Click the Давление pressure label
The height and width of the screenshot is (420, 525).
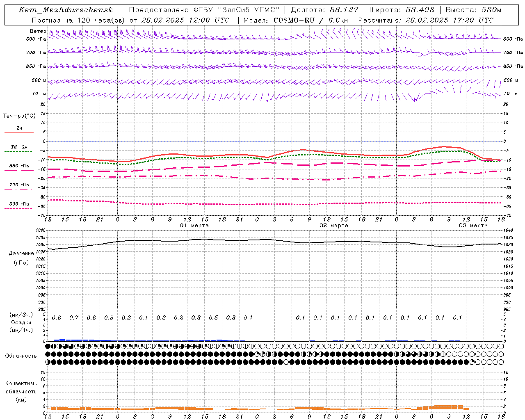(x=21, y=253)
